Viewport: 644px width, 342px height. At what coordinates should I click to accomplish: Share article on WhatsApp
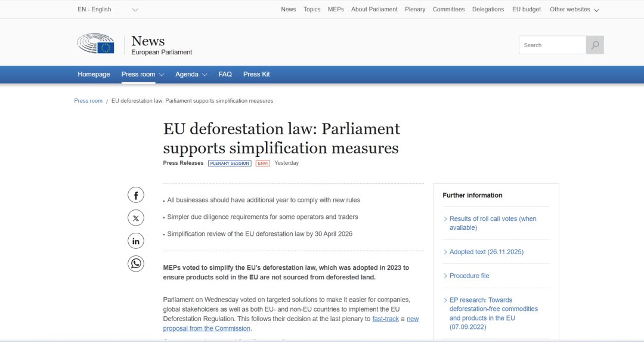136,263
